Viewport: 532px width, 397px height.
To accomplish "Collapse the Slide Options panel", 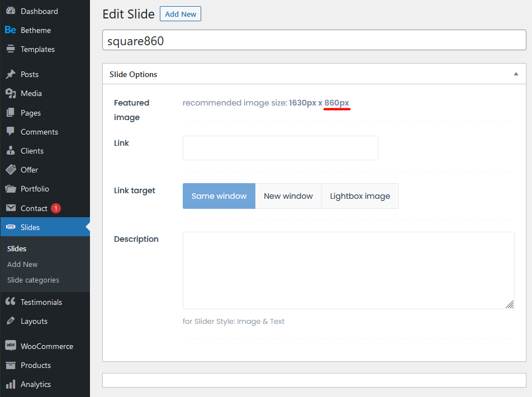I will click(x=516, y=74).
